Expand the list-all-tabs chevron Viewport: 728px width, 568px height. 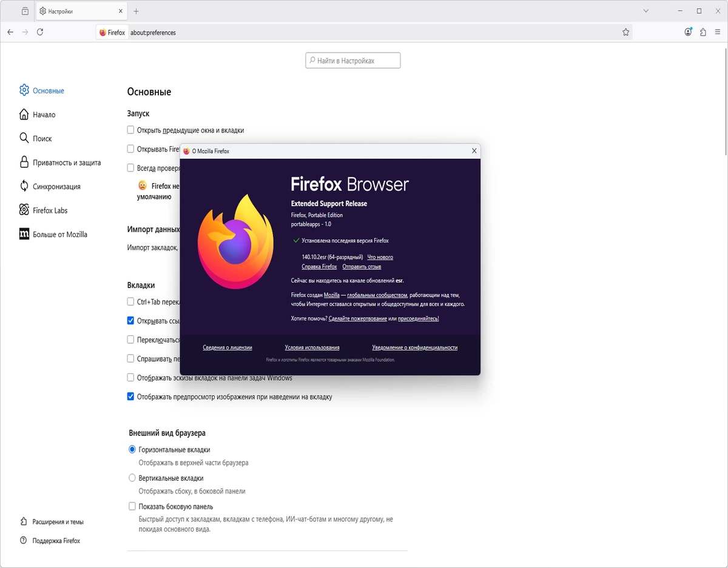click(x=646, y=11)
